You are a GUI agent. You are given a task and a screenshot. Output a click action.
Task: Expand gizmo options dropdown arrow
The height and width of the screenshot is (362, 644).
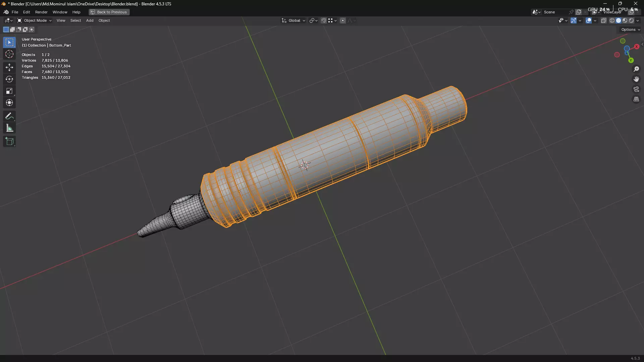click(x=580, y=20)
